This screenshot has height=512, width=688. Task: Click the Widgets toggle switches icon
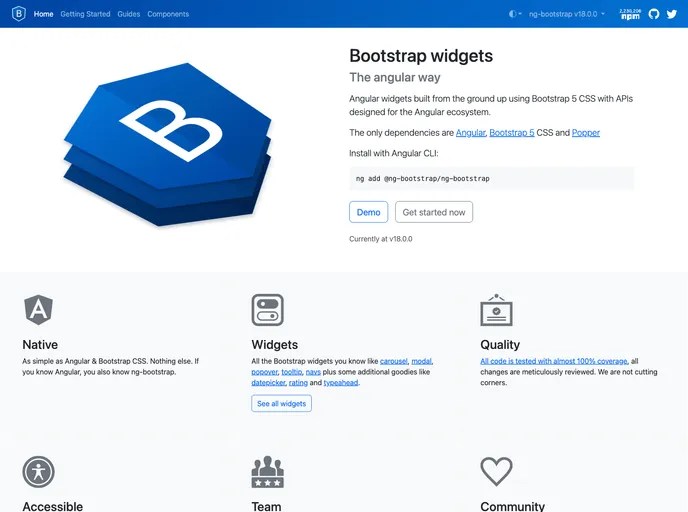point(268,310)
